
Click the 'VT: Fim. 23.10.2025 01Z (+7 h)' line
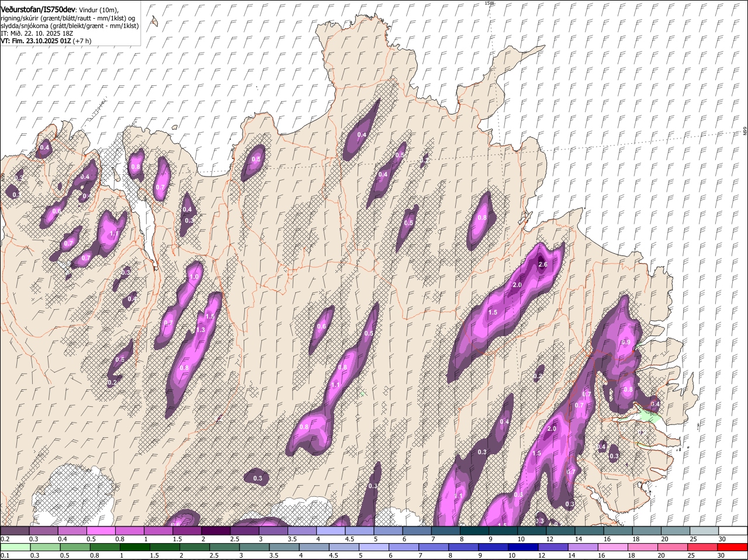46,41
